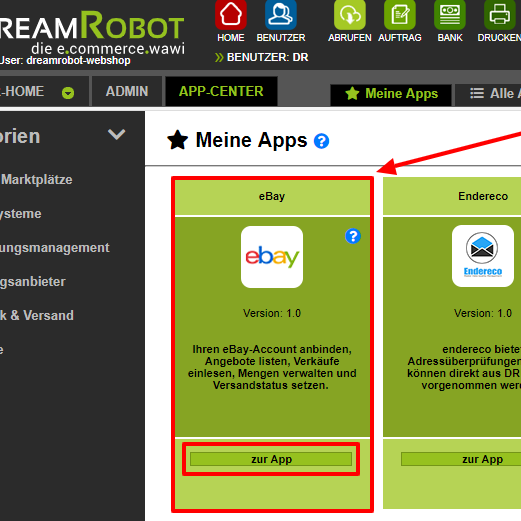Click the ABRUFEN cloud download icon
This screenshot has width=521, height=521.
tap(350, 14)
